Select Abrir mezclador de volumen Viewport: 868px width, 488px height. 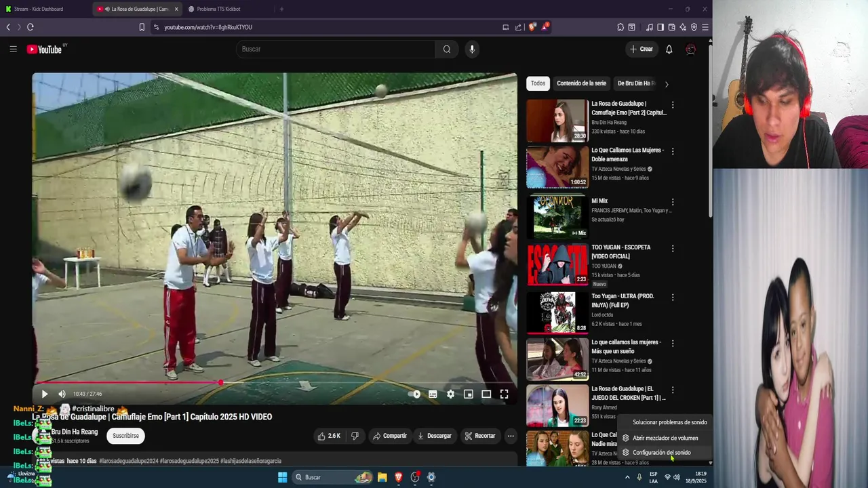coord(665,438)
